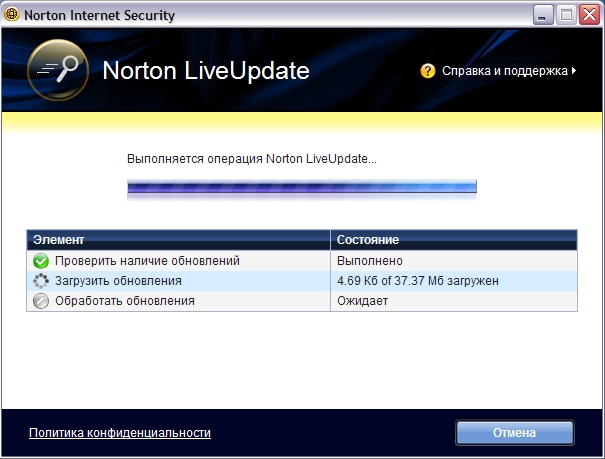Screen dimensions: 605x459
Task: Click the spinner icon next to Загрузить обновления
Action: pyautogui.click(x=41, y=281)
